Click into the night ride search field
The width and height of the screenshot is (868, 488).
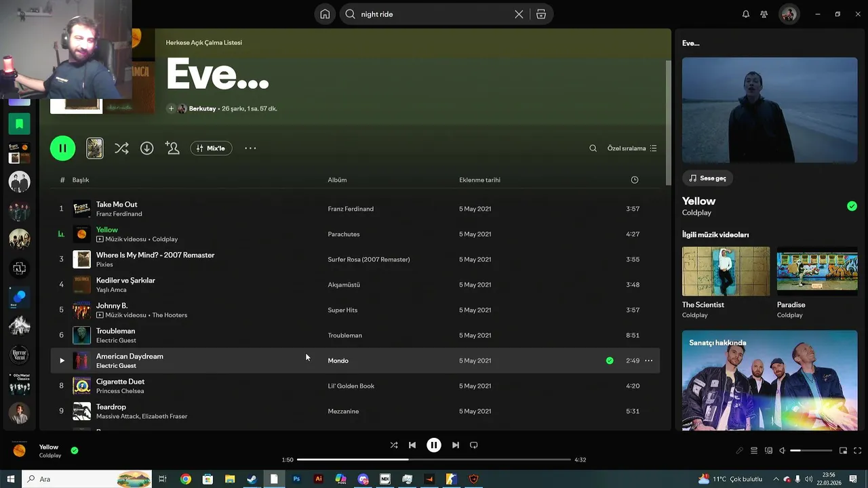[434, 14]
